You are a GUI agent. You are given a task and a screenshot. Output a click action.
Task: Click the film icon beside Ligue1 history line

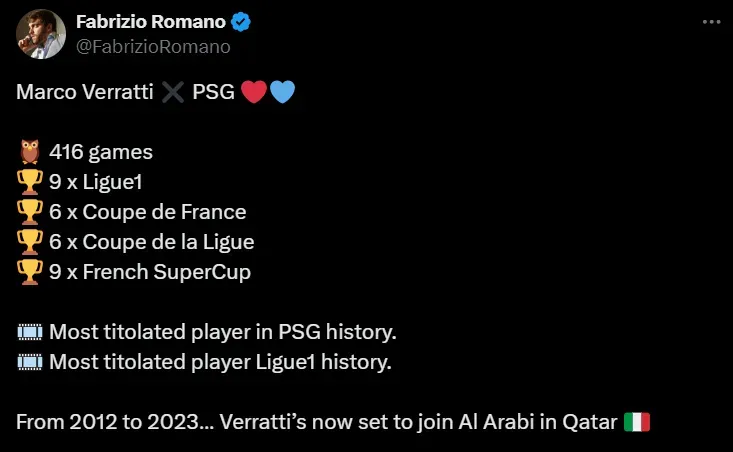[29, 361]
